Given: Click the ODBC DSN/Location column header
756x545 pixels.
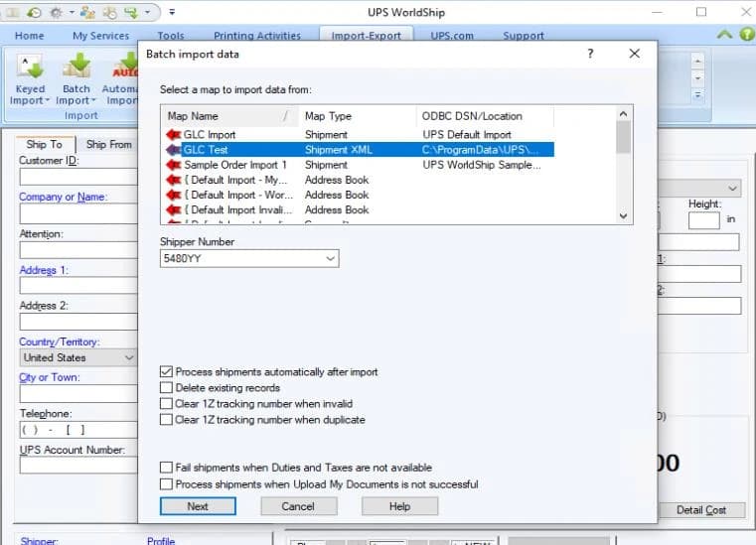Looking at the screenshot, I should (485, 116).
